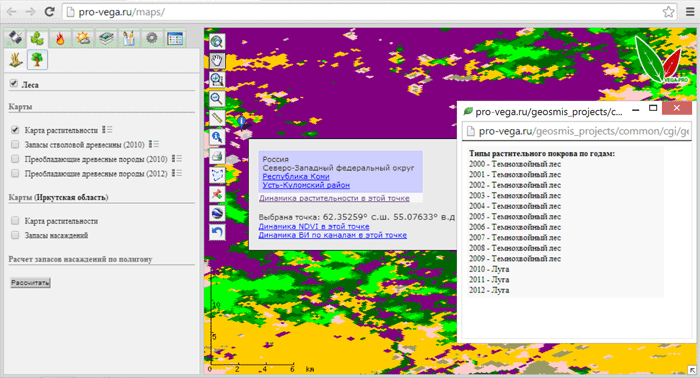This screenshot has height=378, width=700.
Task: Expand legend for Карта растительности
Action: click(x=107, y=130)
